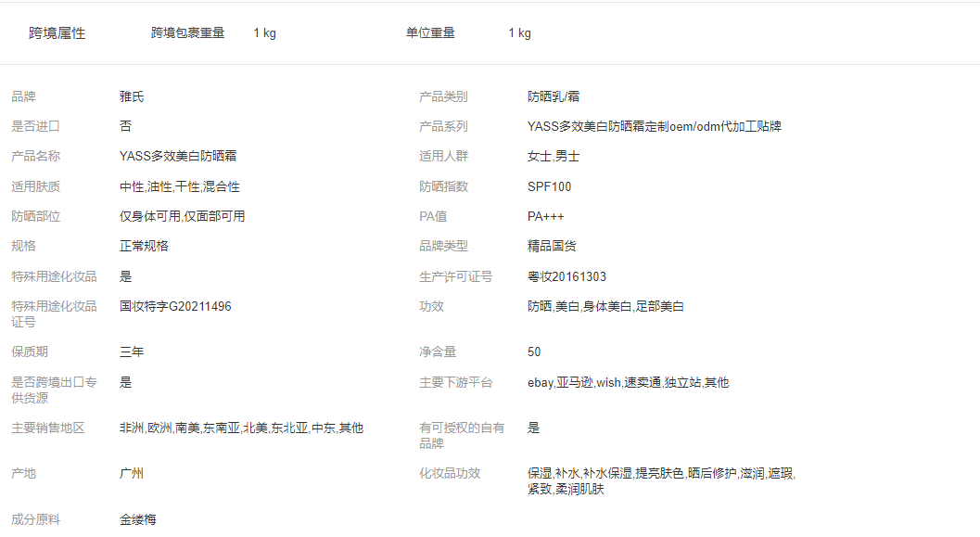Select the 是否跨境出口专供货源 label

pyautogui.click(x=55, y=390)
